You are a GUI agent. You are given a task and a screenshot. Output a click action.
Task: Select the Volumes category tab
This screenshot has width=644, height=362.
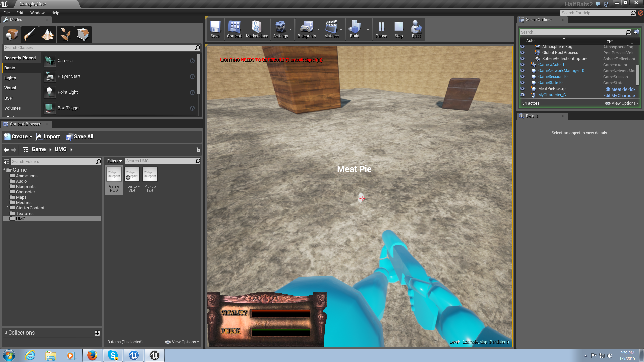point(21,108)
